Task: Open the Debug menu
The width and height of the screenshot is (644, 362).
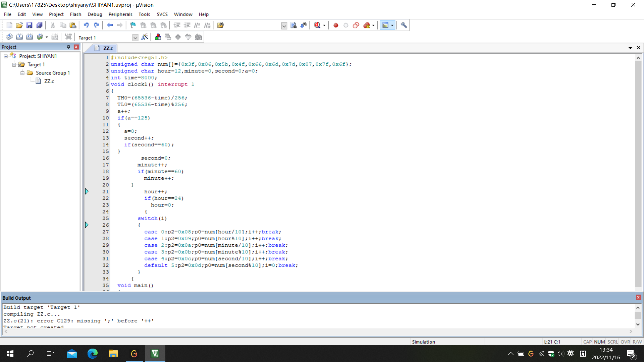Action: (x=95, y=14)
